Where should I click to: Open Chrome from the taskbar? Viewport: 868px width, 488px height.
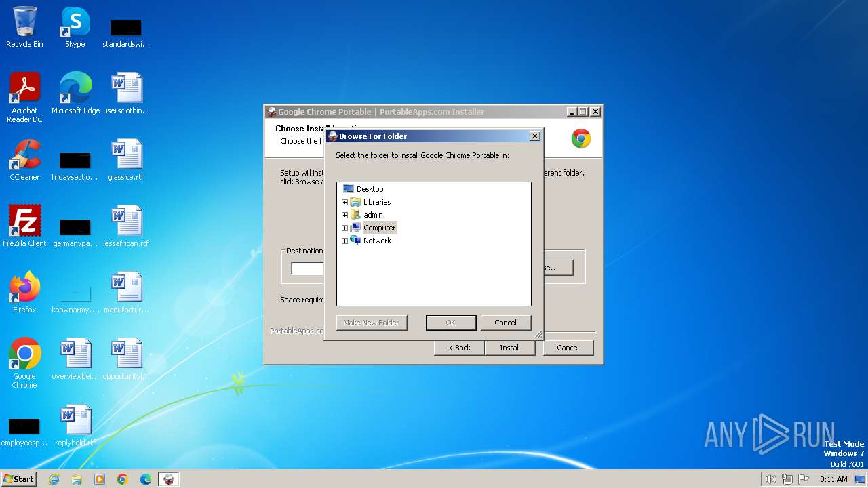[x=123, y=479]
